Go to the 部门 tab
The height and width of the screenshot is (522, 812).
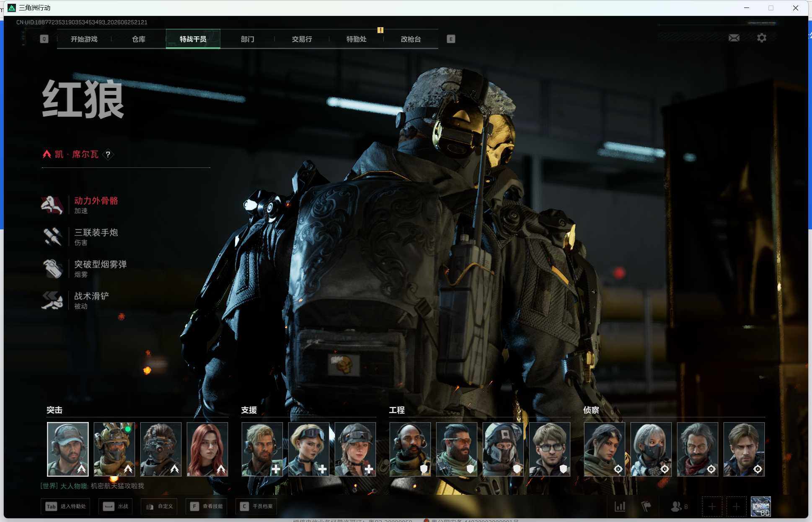tap(247, 39)
